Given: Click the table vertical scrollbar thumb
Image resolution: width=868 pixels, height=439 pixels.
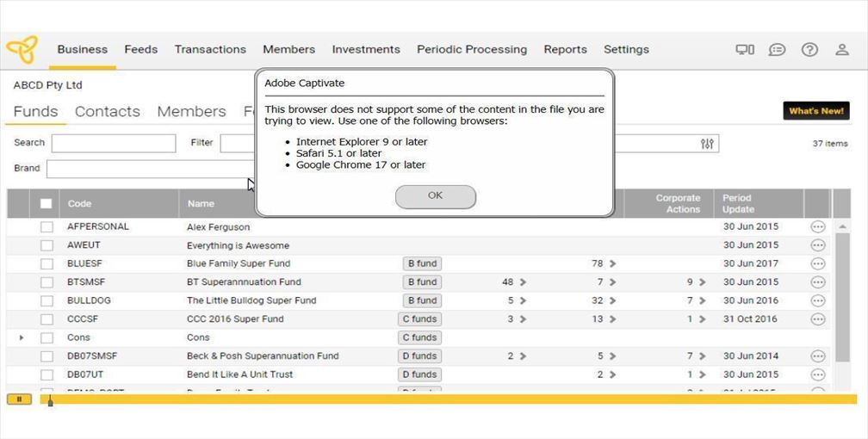Looking at the screenshot, I should coord(841,297).
